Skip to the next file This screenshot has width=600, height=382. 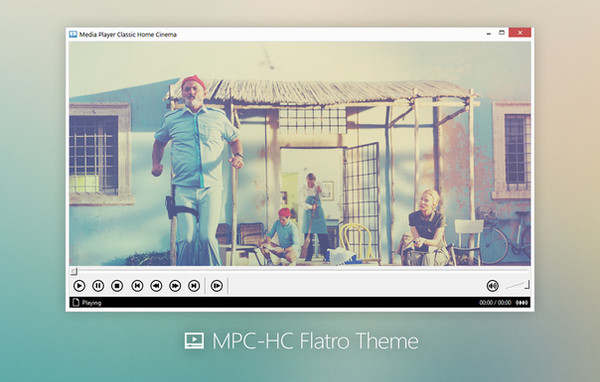[194, 286]
